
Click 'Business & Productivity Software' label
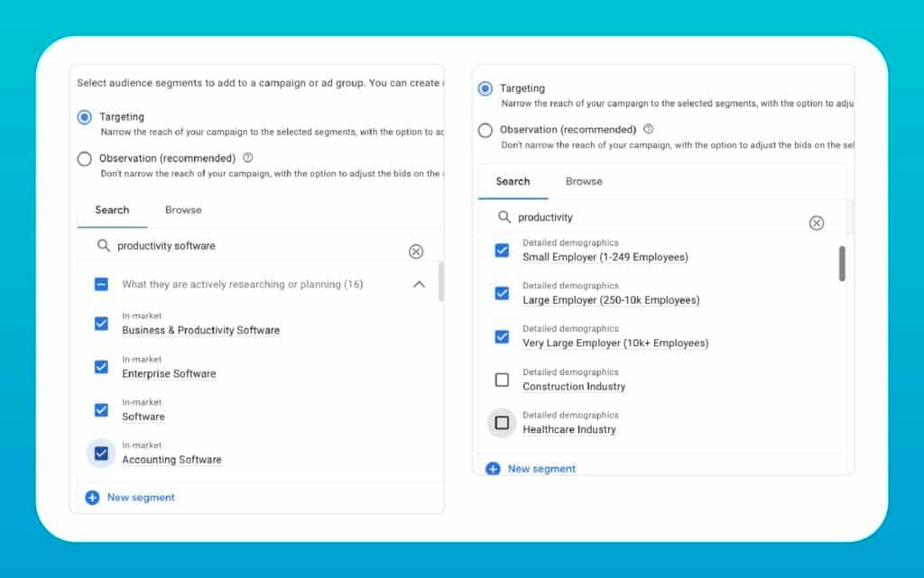pos(201,330)
